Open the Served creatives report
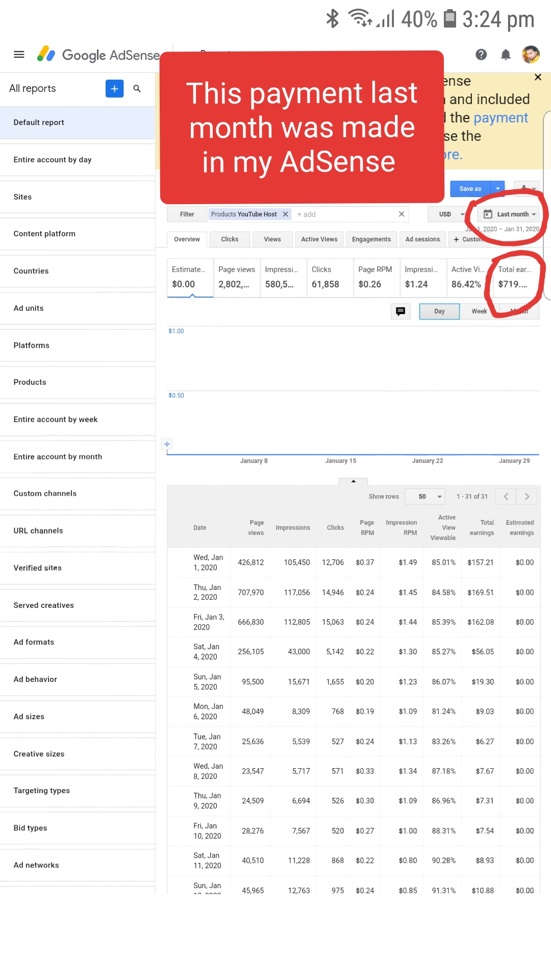The width and height of the screenshot is (551, 980). click(x=78, y=605)
